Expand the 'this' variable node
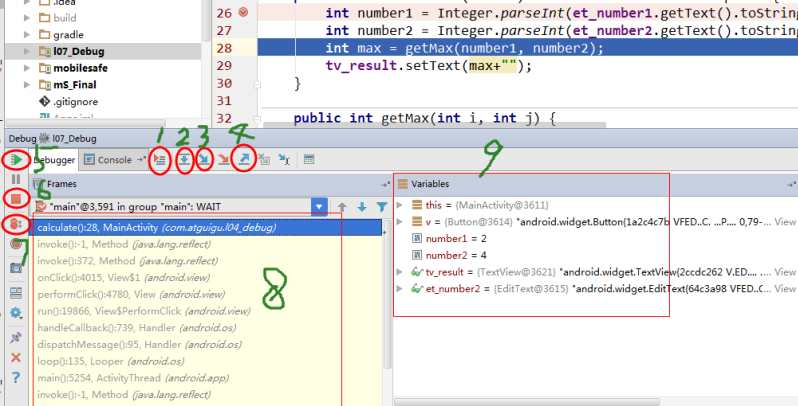798x406 pixels. pyautogui.click(x=400, y=205)
